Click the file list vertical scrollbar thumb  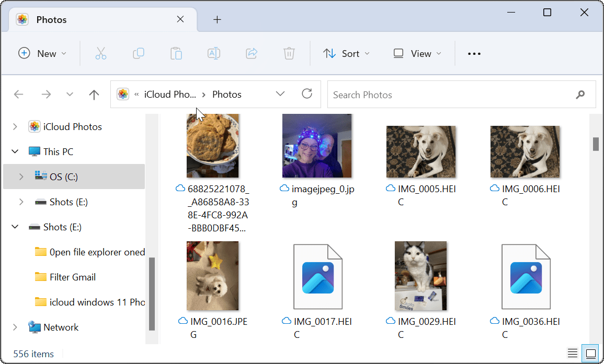pyautogui.click(x=596, y=144)
